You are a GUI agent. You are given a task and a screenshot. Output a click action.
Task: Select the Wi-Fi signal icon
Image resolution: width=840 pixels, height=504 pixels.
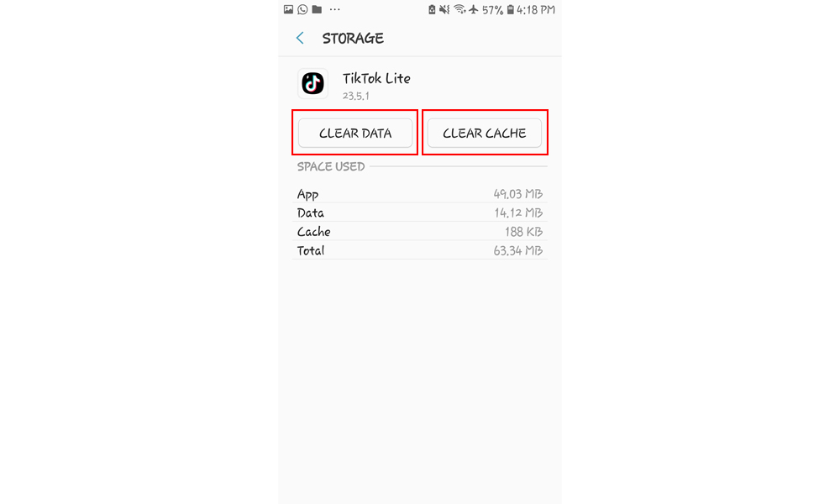point(459,9)
